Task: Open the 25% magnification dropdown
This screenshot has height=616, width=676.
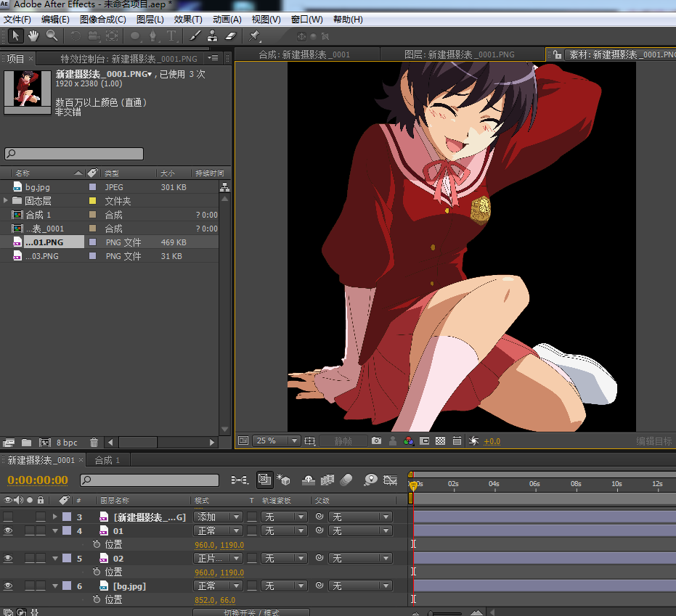Action: [276, 440]
